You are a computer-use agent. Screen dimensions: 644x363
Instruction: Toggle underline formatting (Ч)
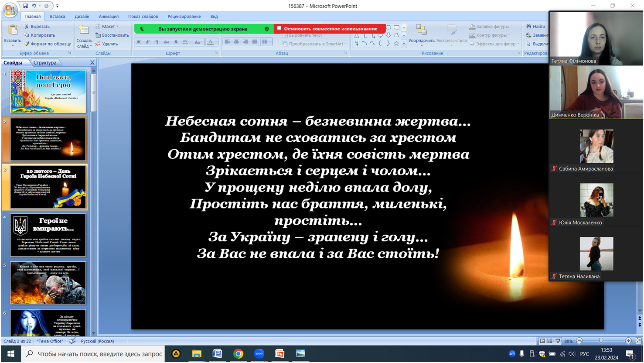pyautogui.click(x=157, y=42)
